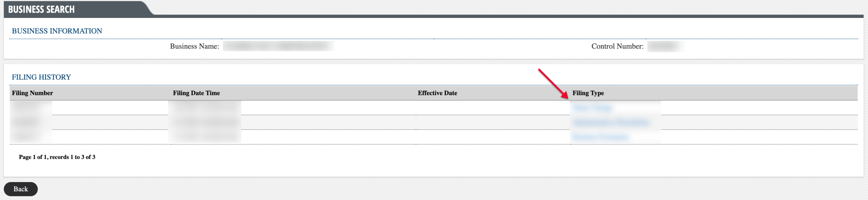Click the blurred Business Name value
Screen dimensions: 868x200
(x=278, y=46)
